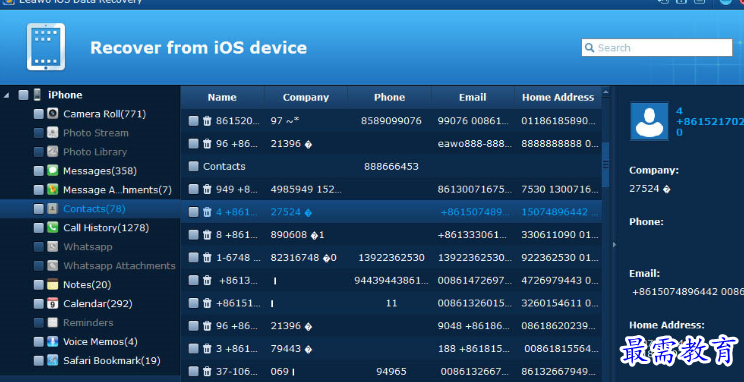Select phone cell 13922362530
744x382 pixels.
click(391, 258)
